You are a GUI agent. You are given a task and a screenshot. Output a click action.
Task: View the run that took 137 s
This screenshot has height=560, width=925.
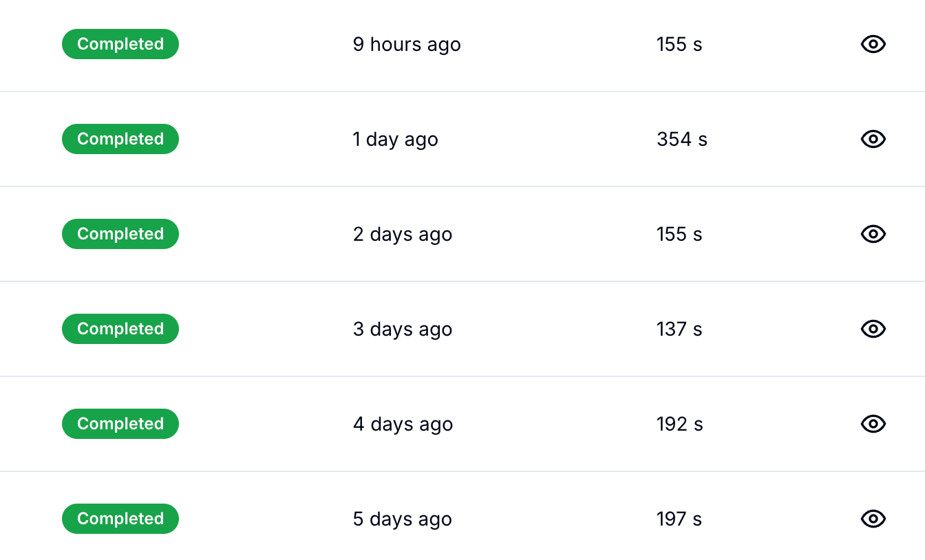click(873, 329)
